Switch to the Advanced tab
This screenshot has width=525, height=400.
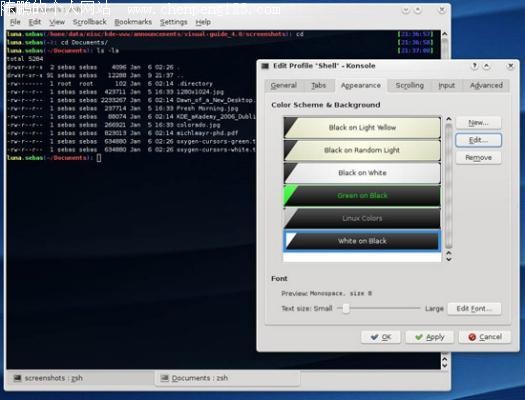point(486,85)
